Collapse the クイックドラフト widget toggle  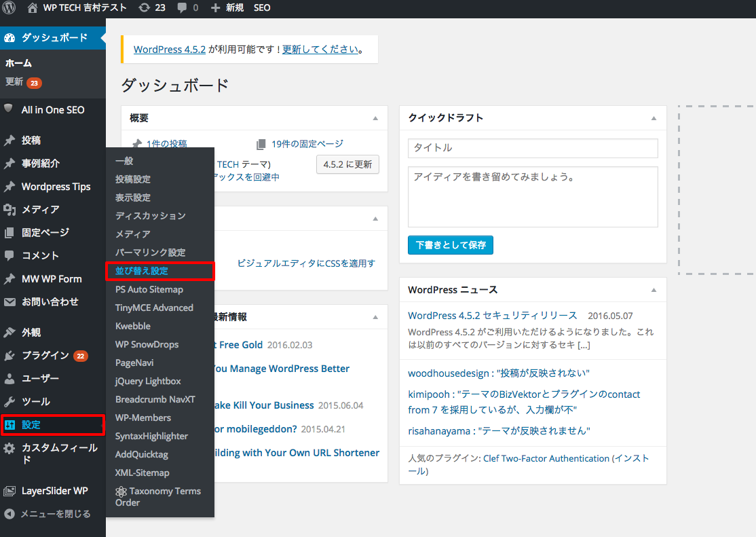point(654,118)
